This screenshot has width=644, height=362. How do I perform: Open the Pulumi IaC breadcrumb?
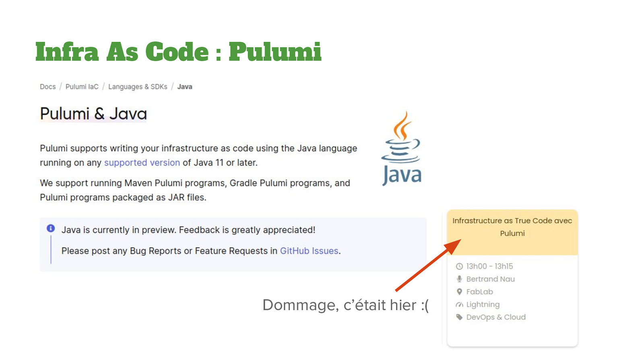click(x=82, y=86)
